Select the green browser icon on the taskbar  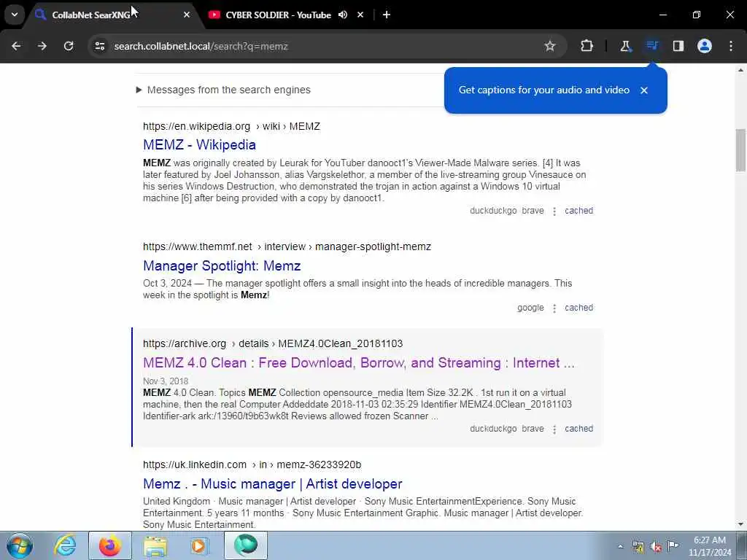click(245, 545)
